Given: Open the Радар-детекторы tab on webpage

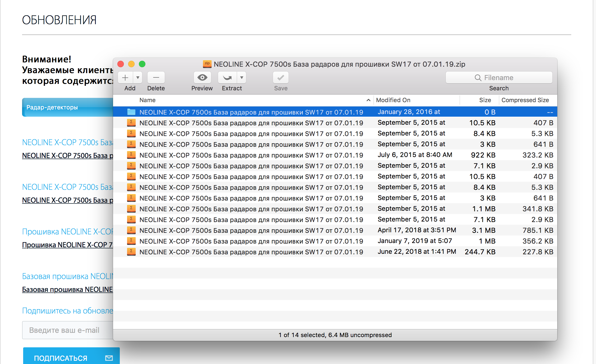Looking at the screenshot, I should (x=67, y=107).
